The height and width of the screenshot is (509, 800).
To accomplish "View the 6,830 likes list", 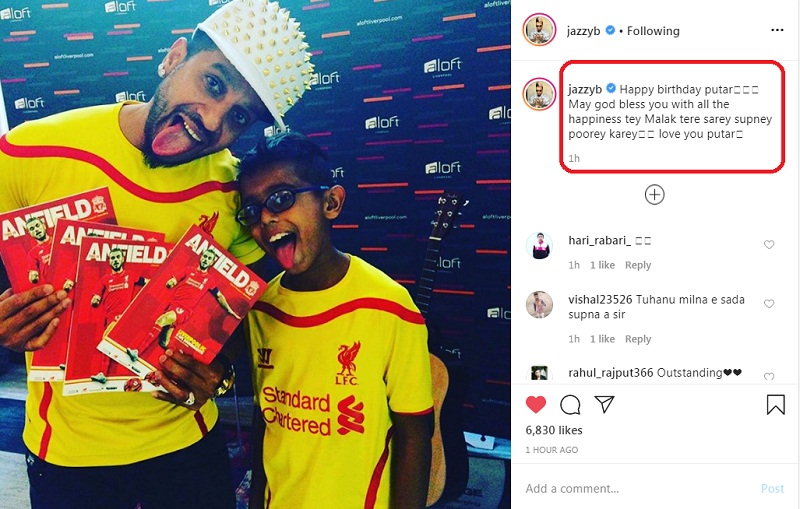I will tap(554, 430).
